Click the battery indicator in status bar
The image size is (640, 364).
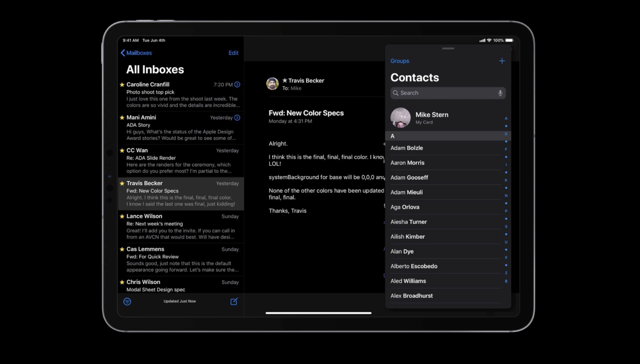[x=509, y=40]
